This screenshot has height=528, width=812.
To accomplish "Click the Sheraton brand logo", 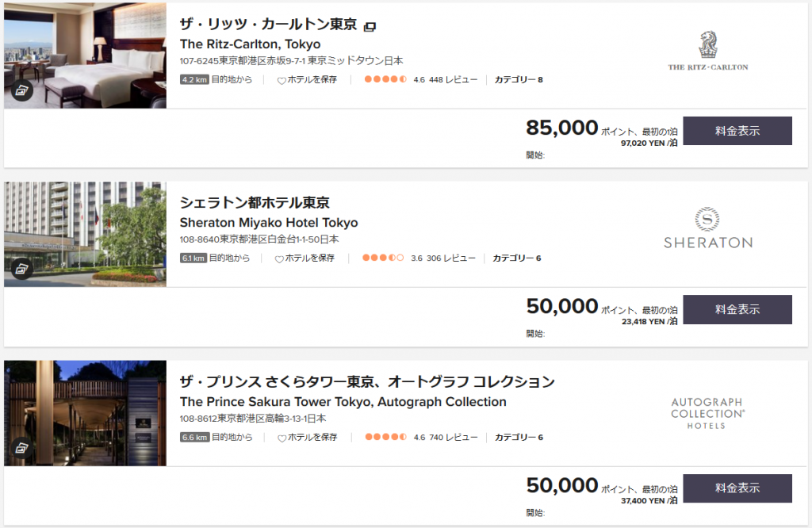I will pos(708,228).
